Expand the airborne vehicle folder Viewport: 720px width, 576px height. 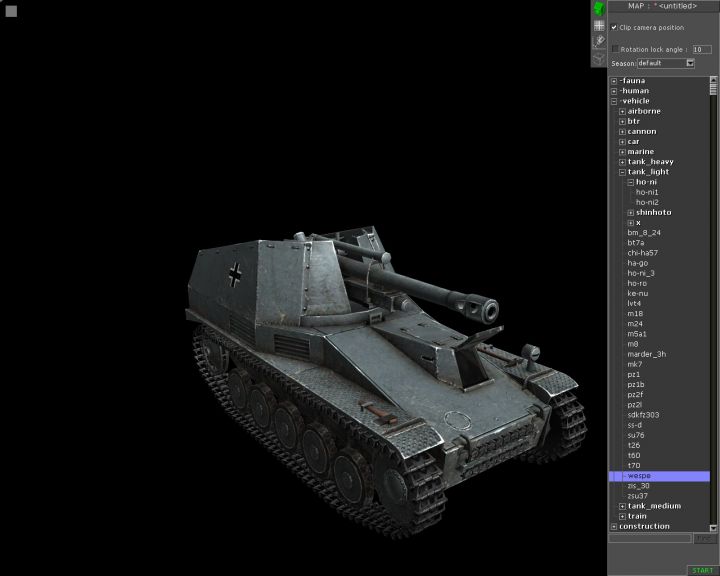[622, 111]
